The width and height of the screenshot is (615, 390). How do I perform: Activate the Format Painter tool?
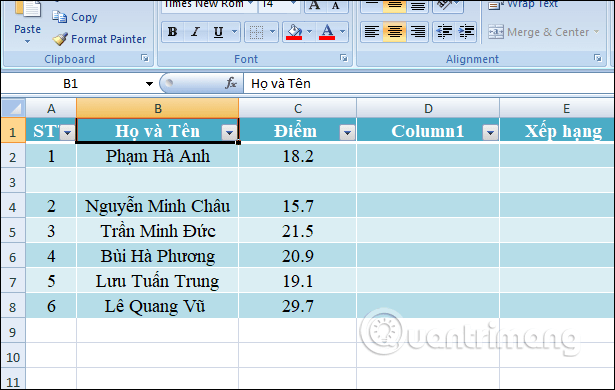(99, 39)
